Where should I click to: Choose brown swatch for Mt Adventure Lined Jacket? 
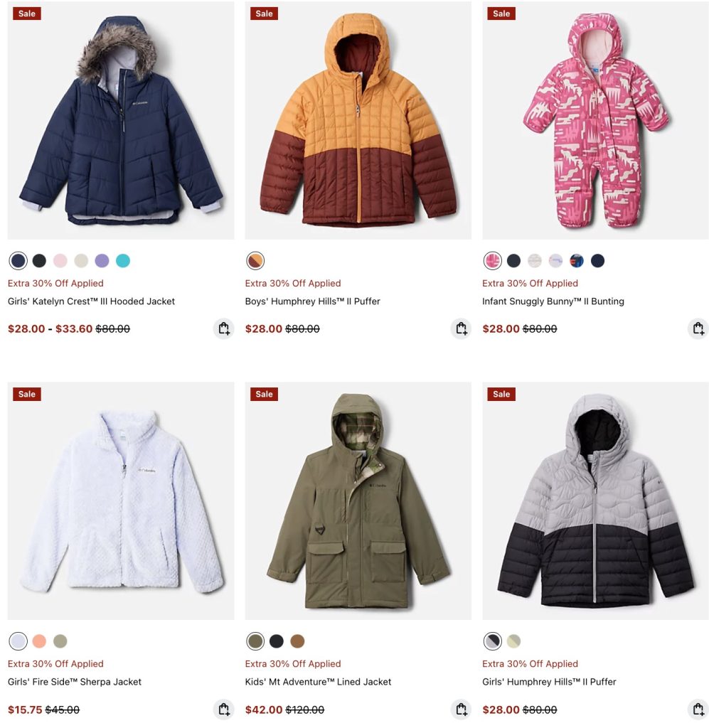click(x=298, y=641)
